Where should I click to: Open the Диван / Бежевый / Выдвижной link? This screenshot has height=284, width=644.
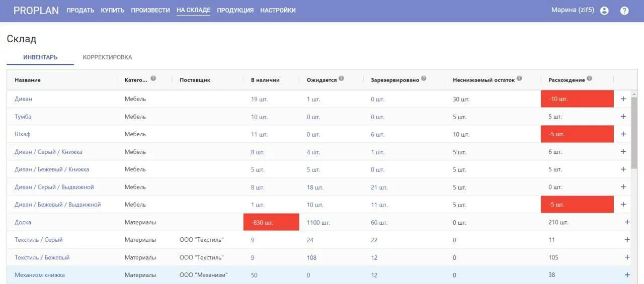coord(58,205)
